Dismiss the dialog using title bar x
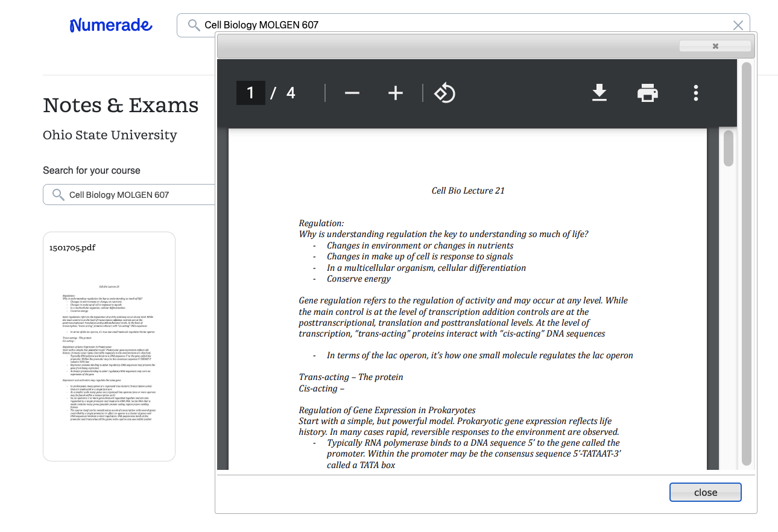The image size is (778, 532). pyautogui.click(x=715, y=46)
